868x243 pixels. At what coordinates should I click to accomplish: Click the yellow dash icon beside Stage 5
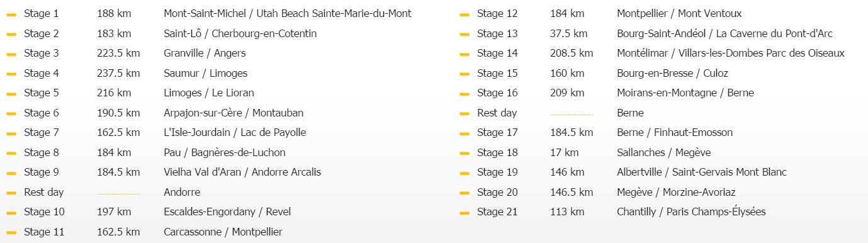pyautogui.click(x=11, y=93)
